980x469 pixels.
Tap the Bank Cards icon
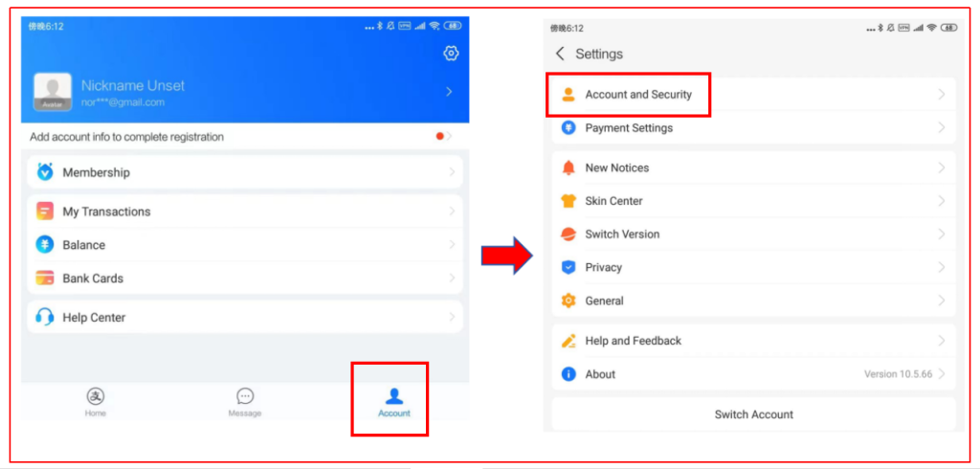point(45,279)
